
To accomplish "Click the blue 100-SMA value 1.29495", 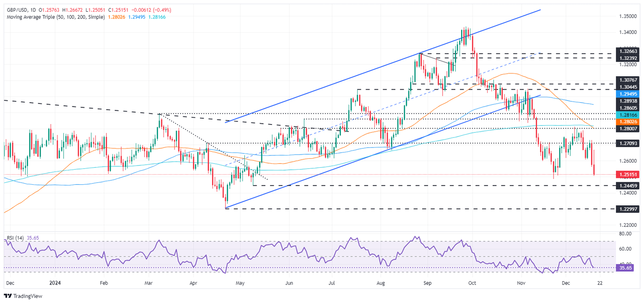I will [137, 17].
